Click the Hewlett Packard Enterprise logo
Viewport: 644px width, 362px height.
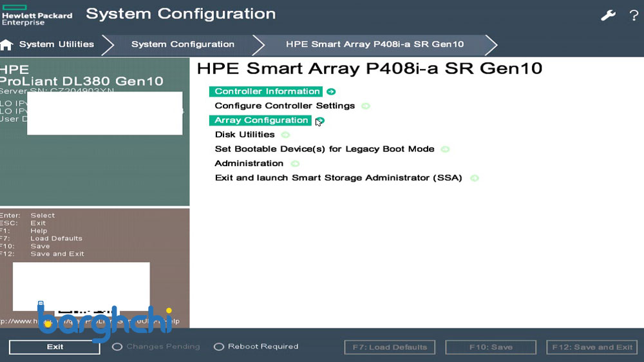tap(37, 15)
